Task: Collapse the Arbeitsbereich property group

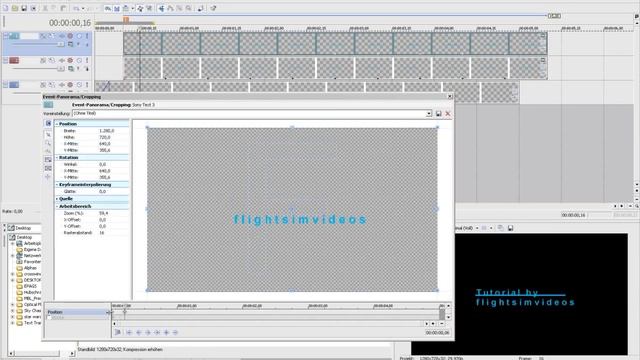Action: (57, 207)
